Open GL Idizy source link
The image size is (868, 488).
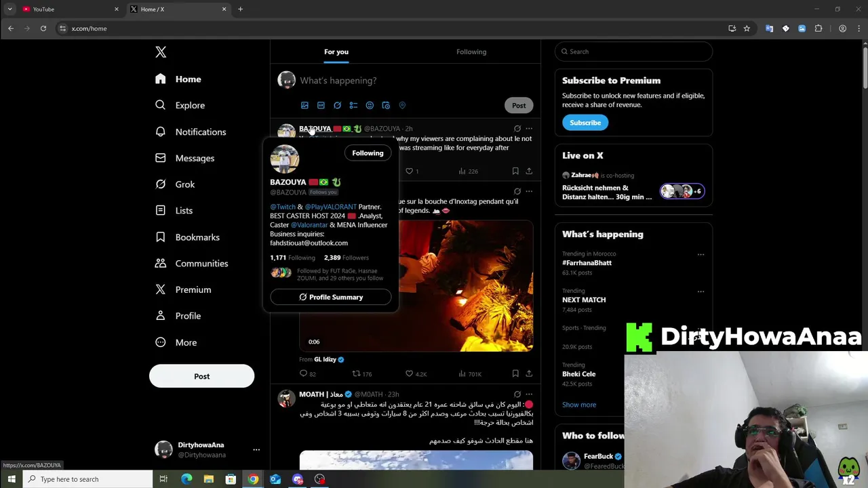click(329, 359)
